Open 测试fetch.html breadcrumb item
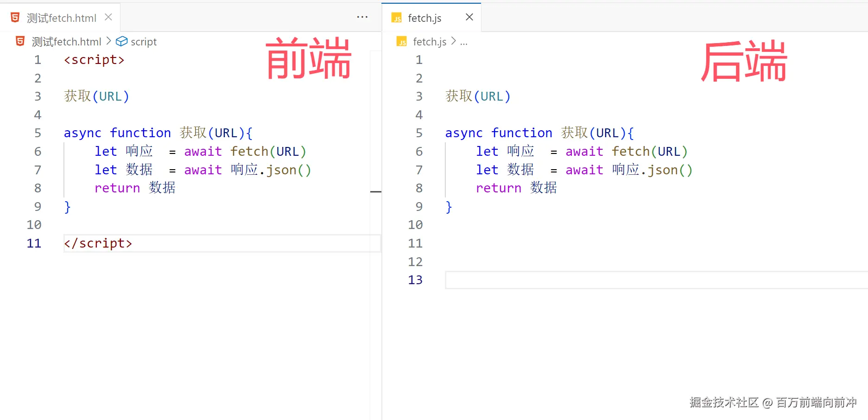 pos(66,42)
